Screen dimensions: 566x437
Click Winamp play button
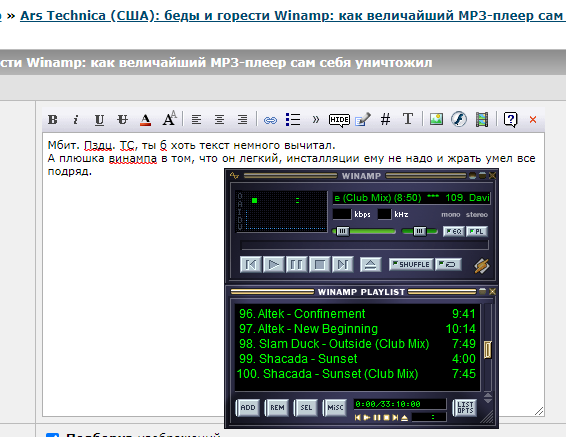pos(274,265)
